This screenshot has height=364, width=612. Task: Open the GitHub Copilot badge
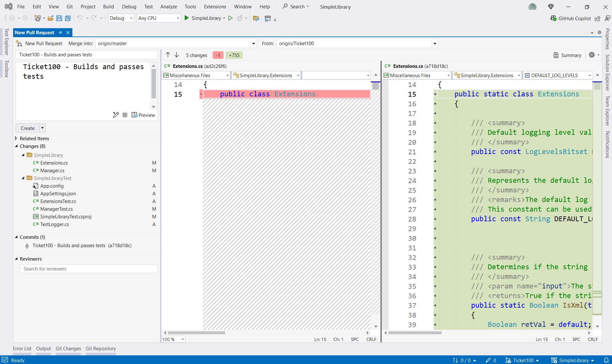[571, 18]
